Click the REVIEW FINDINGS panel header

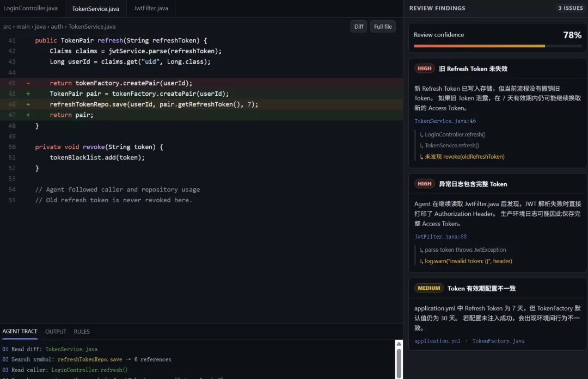pyautogui.click(x=437, y=8)
